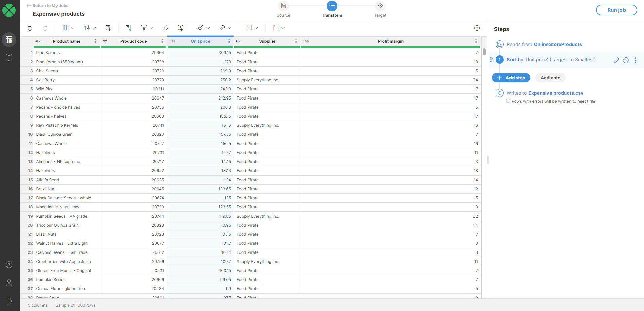Disable the Sort step using circle-slash icon
This screenshot has width=644, height=311.
tap(626, 60)
